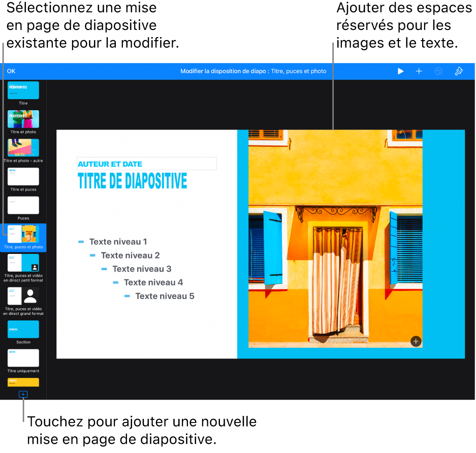Choose Titre, puces et vidéo en direct petit format

coord(23,263)
